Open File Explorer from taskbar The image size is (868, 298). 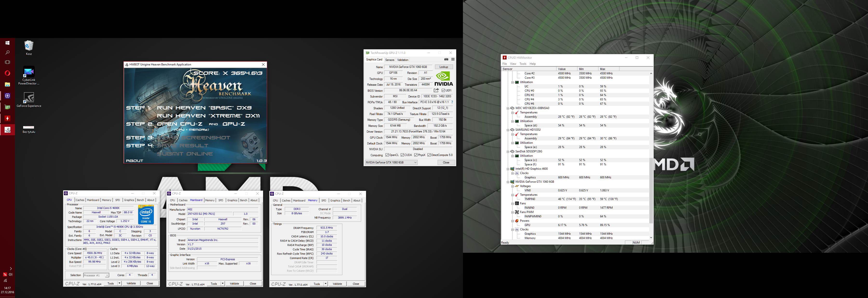tap(7, 84)
